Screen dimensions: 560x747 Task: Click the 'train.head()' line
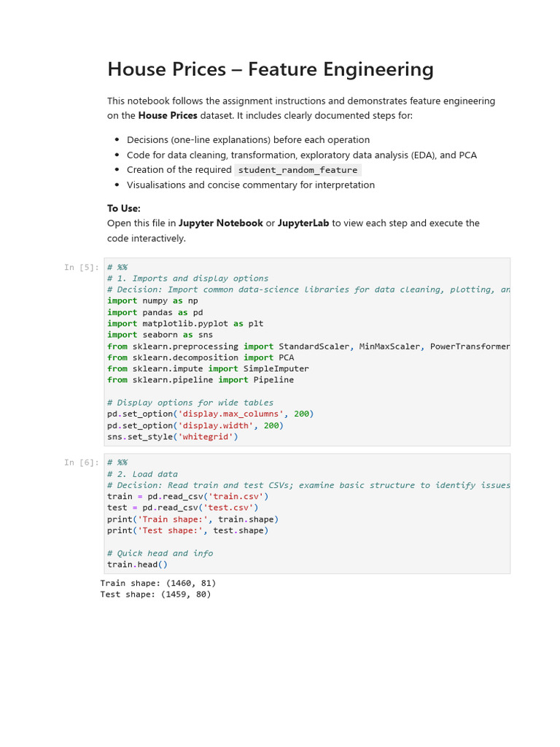137,565
